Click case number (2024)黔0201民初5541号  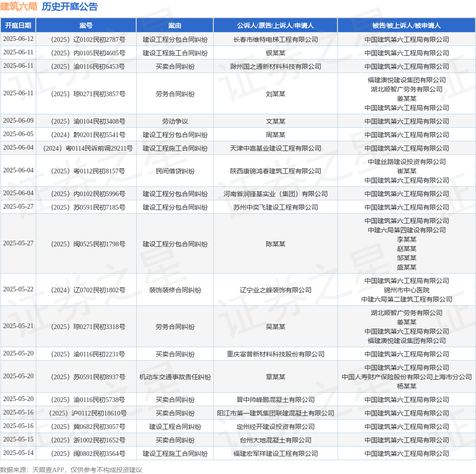(86, 135)
